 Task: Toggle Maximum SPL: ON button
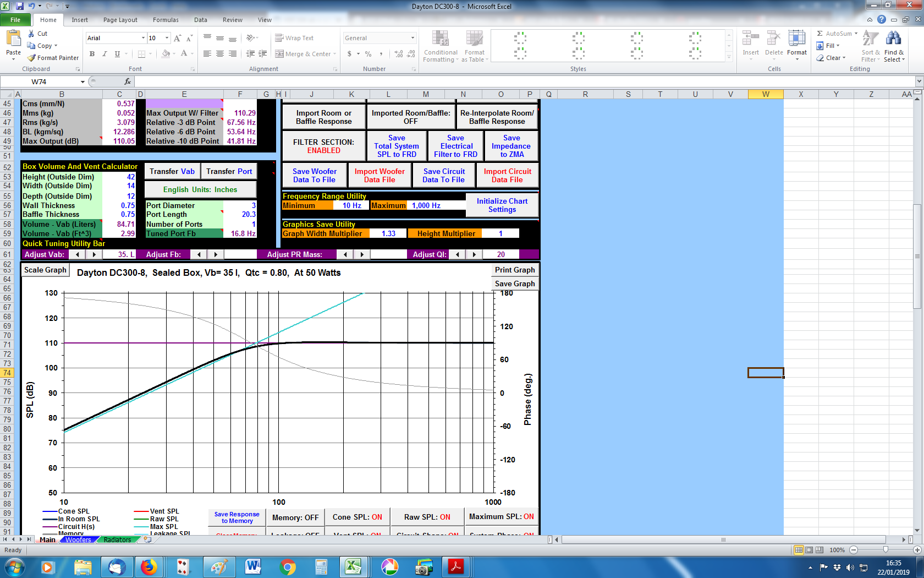coord(501,517)
